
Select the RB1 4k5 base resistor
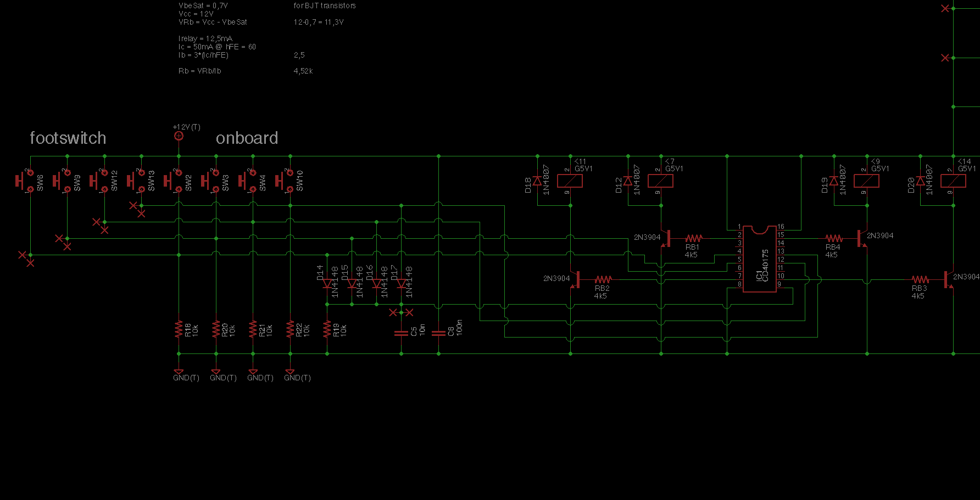[x=693, y=238]
